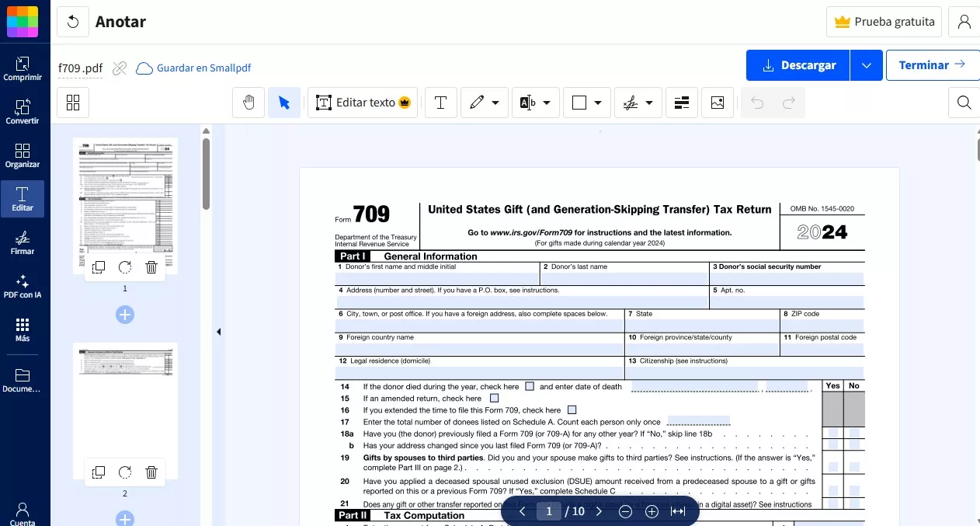Click the undo arrow in toolbar
980x526 pixels.
pos(757,103)
